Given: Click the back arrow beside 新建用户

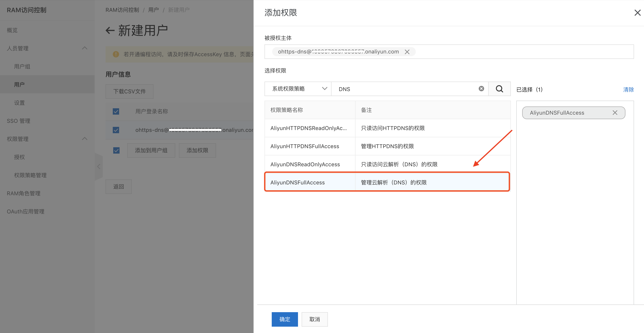Looking at the screenshot, I should pos(110,31).
